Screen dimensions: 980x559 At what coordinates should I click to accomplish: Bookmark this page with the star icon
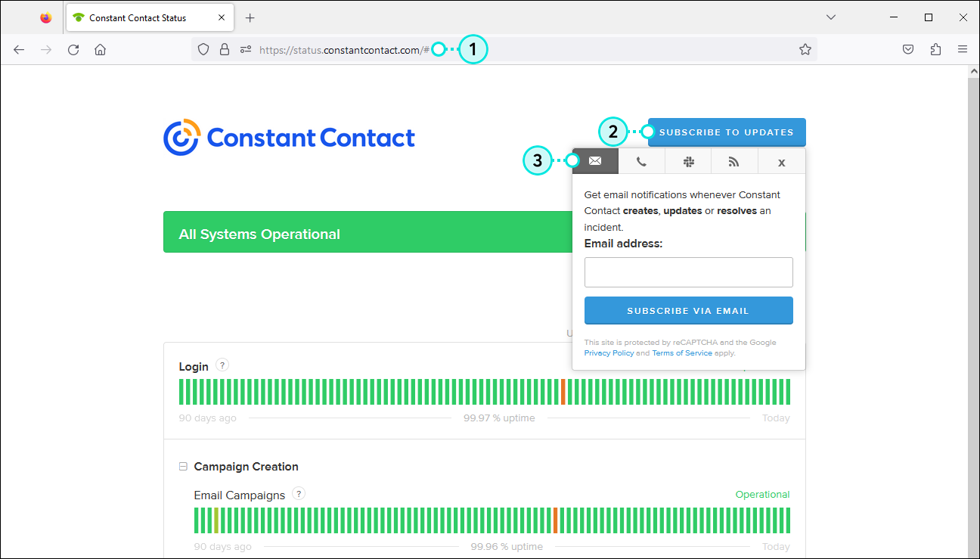[805, 50]
